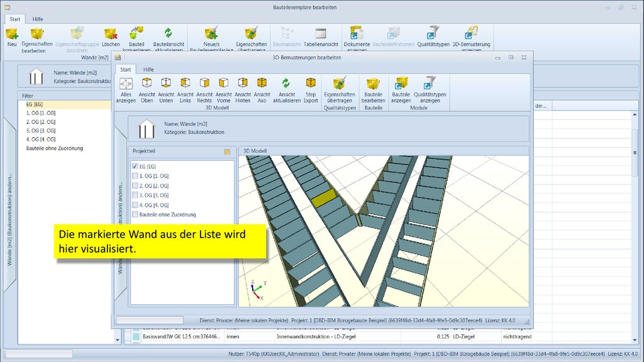Click Filter list scroll down arrow
The width and height of the screenshot is (644, 362).
(x=118, y=340)
